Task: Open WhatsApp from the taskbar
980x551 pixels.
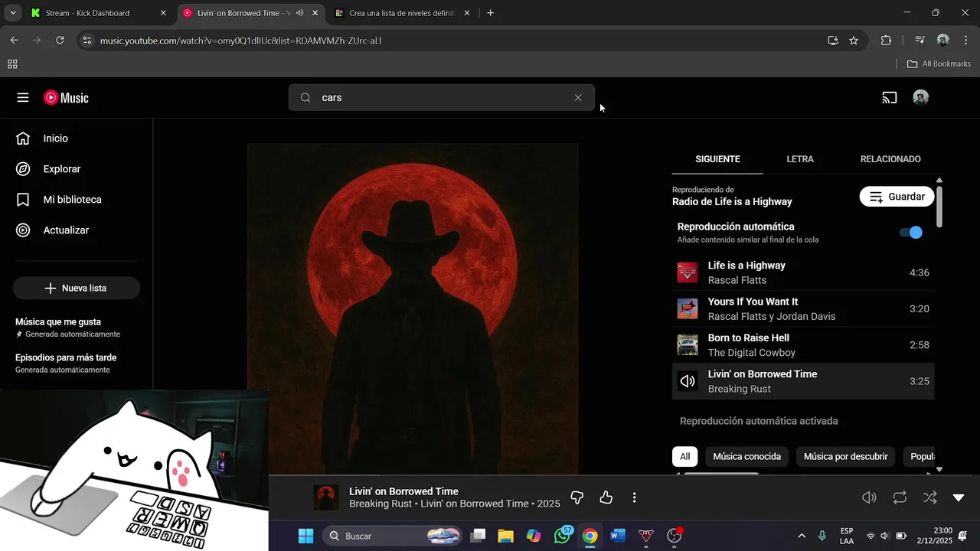Action: click(x=563, y=536)
